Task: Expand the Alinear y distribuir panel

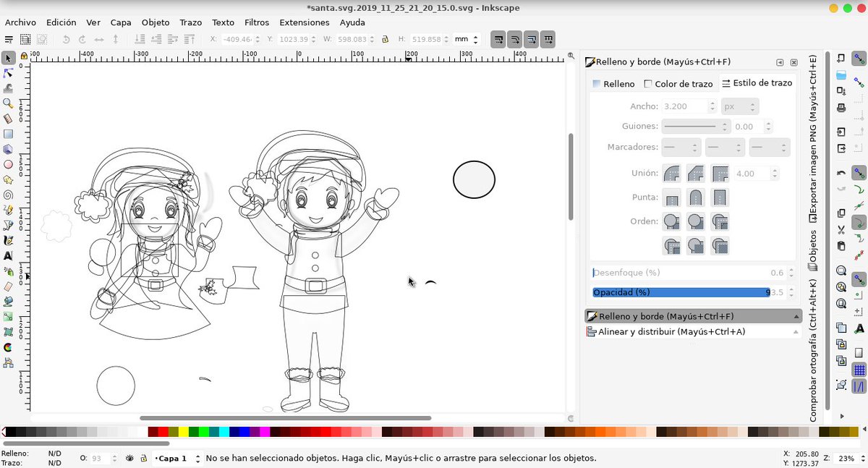Action: tap(693, 332)
